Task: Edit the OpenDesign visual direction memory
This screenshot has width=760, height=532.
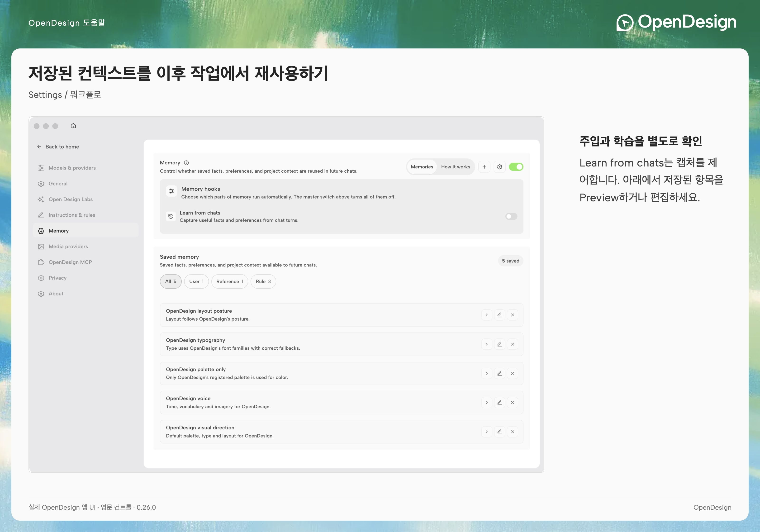Action: point(499,432)
